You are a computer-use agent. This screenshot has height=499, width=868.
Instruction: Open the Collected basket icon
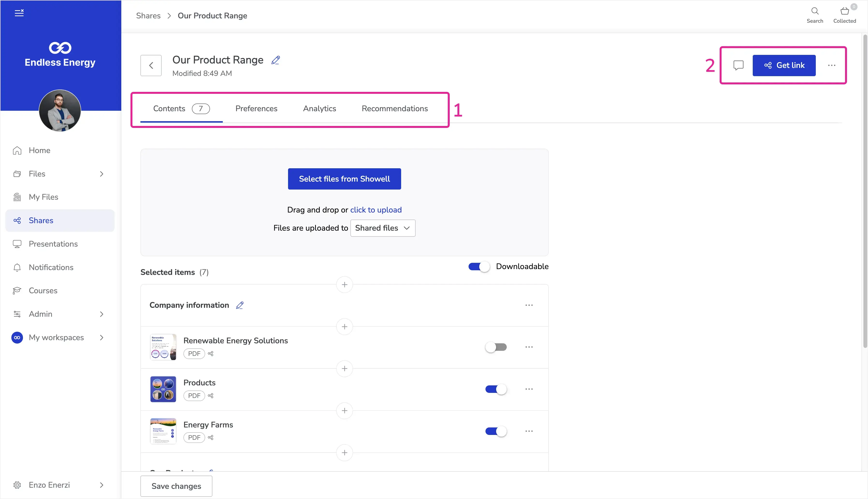844,15
